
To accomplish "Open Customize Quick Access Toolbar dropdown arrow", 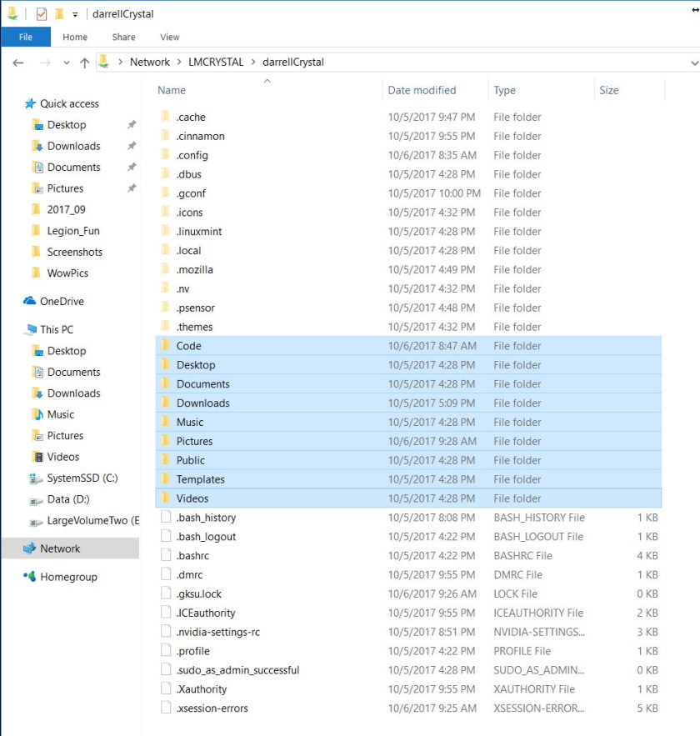I will click(75, 14).
